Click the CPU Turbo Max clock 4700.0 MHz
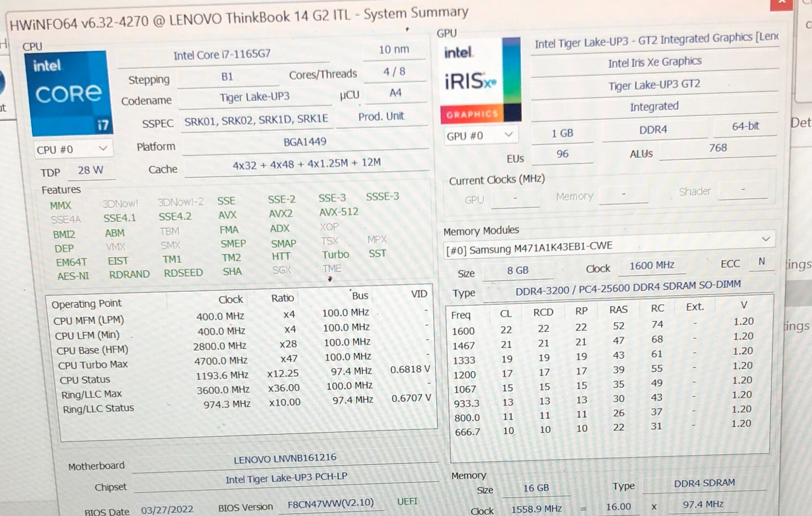The image size is (812, 516). click(x=221, y=361)
